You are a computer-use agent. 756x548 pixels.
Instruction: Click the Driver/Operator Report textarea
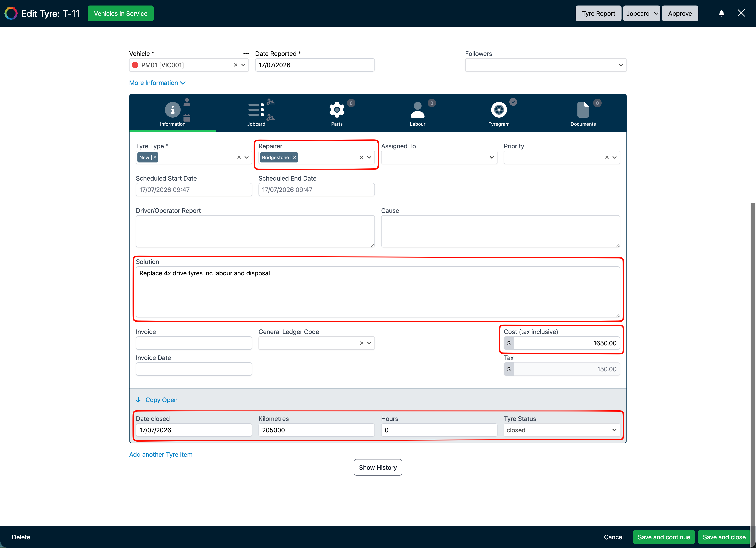[x=255, y=231]
